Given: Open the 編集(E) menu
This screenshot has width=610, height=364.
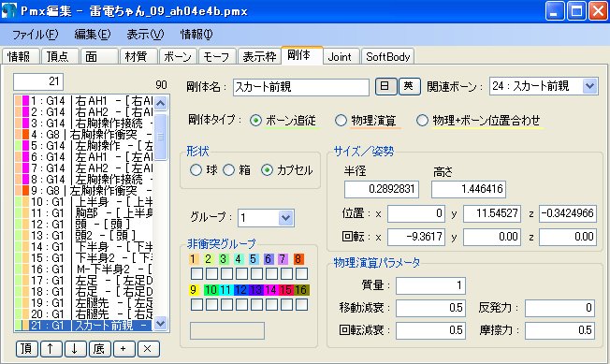Looking at the screenshot, I should click(x=93, y=35).
